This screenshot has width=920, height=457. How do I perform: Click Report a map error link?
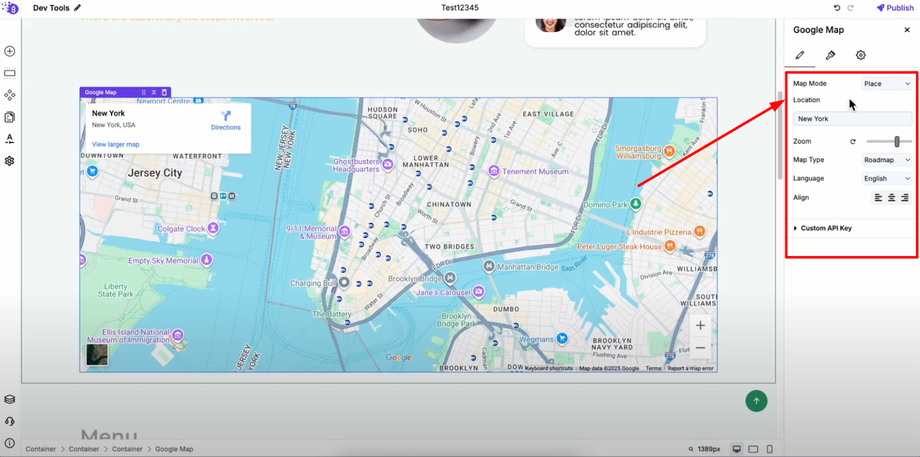point(691,368)
